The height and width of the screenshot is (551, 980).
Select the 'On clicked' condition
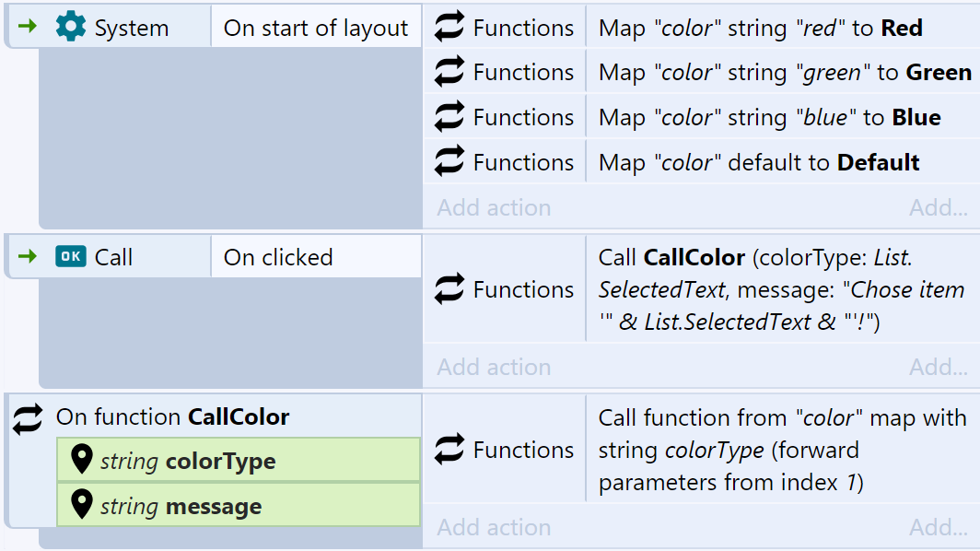pyautogui.click(x=316, y=256)
